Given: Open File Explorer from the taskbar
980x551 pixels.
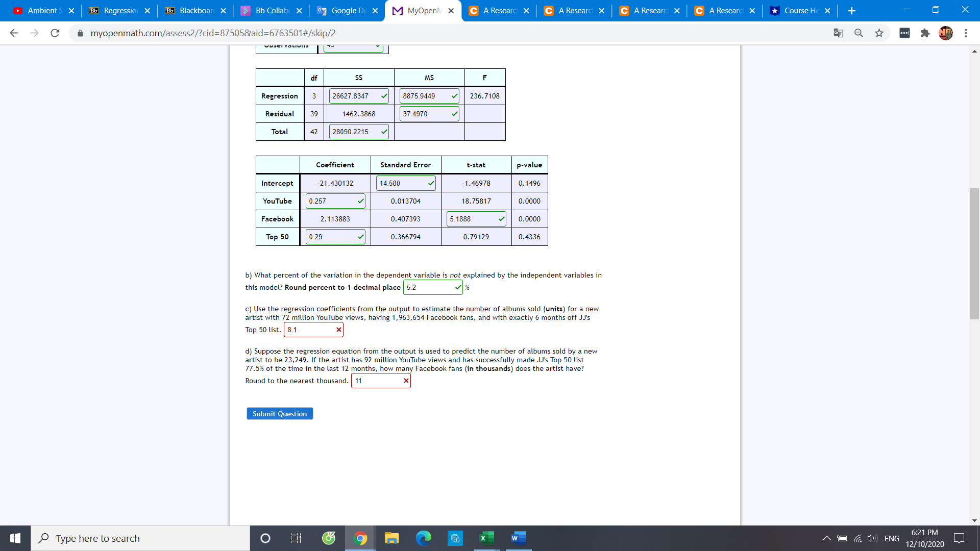Looking at the screenshot, I should pos(391,538).
